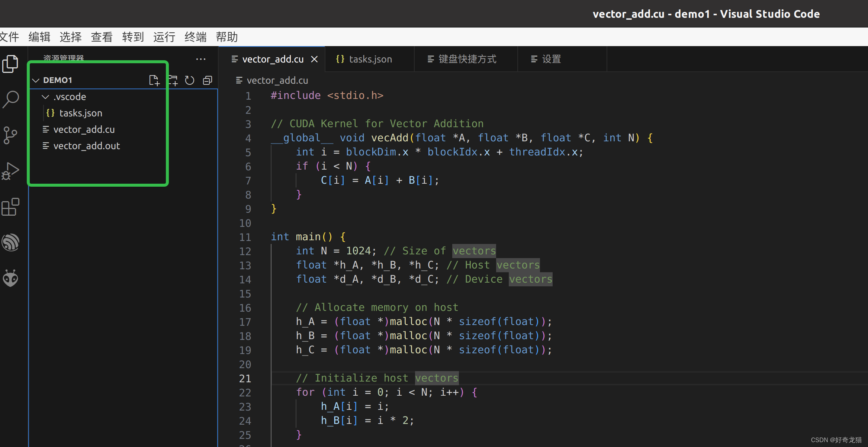Click the 'int N = 1024;' declaration
868x447 pixels.
pyautogui.click(x=336, y=251)
